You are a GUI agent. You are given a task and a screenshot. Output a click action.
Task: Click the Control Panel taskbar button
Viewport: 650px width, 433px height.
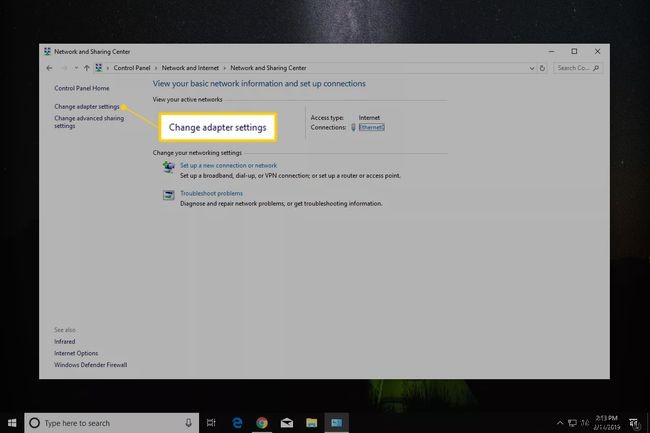tap(337, 423)
